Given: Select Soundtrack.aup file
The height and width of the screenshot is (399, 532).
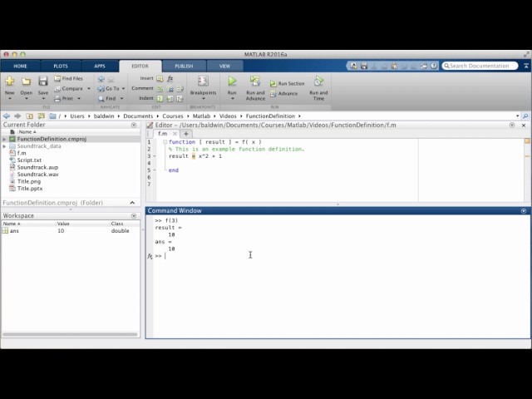Looking at the screenshot, I should (x=37, y=167).
